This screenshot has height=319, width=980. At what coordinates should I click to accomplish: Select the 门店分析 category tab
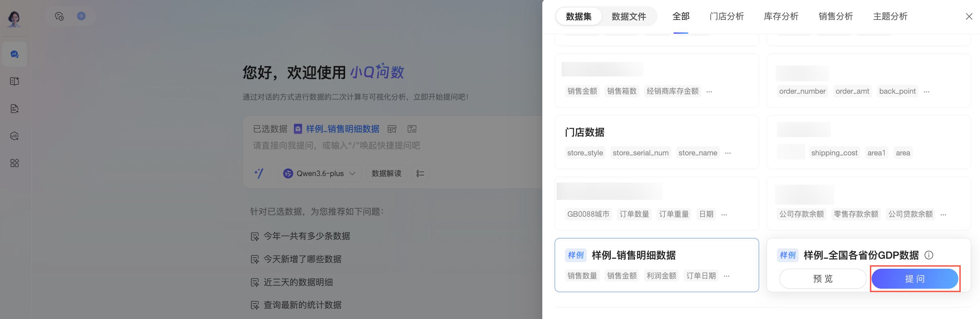point(726,17)
